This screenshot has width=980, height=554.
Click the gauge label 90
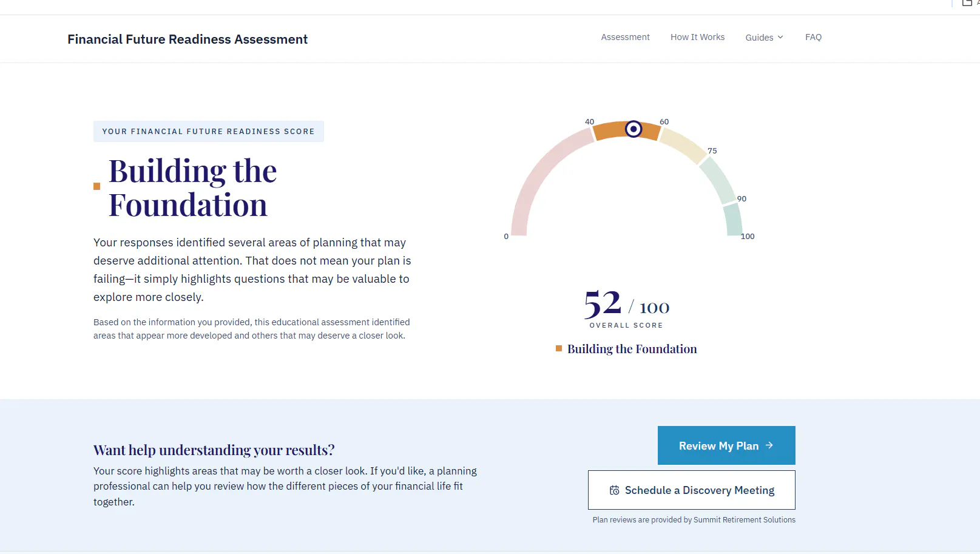click(x=742, y=199)
